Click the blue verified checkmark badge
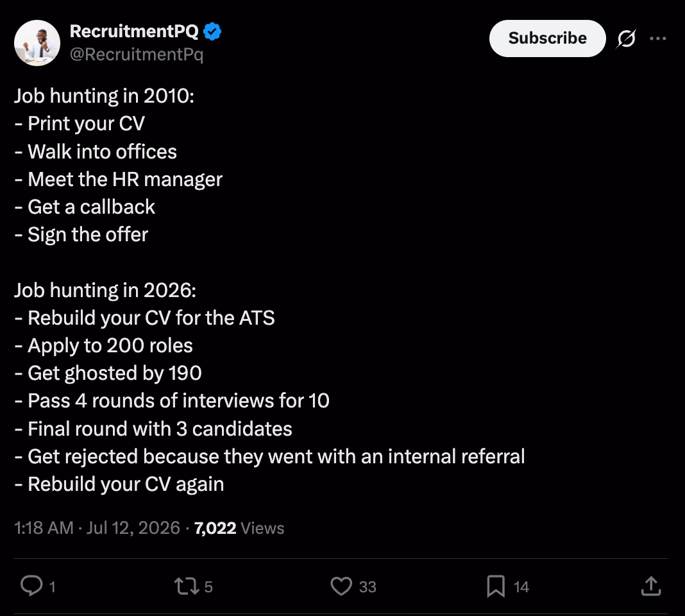Screen dimensions: 685x616 tap(212, 31)
